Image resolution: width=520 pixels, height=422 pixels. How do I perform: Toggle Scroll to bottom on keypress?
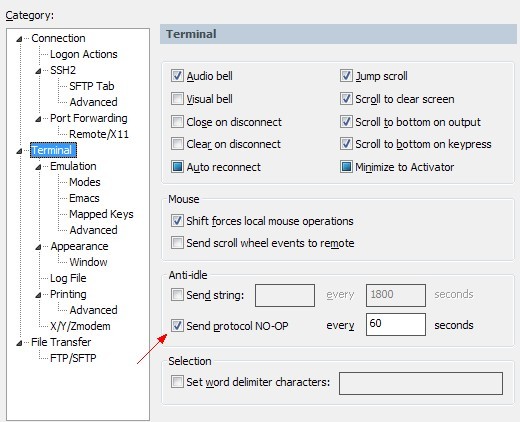coord(346,144)
